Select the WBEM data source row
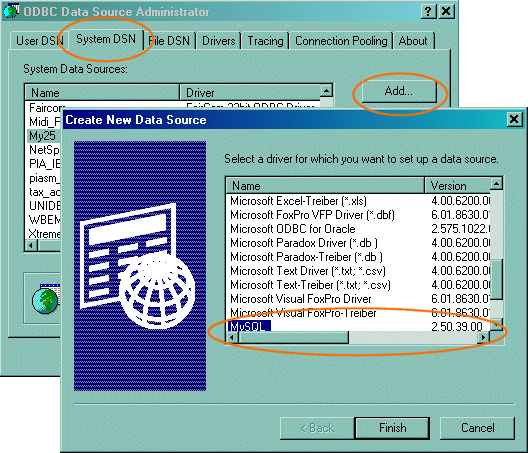The width and height of the screenshot is (528, 453). coord(44,220)
